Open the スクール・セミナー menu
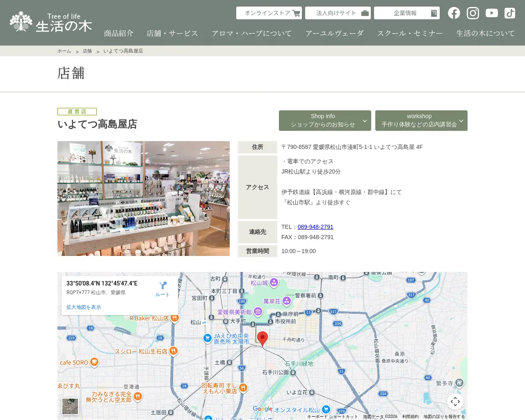 point(410,33)
